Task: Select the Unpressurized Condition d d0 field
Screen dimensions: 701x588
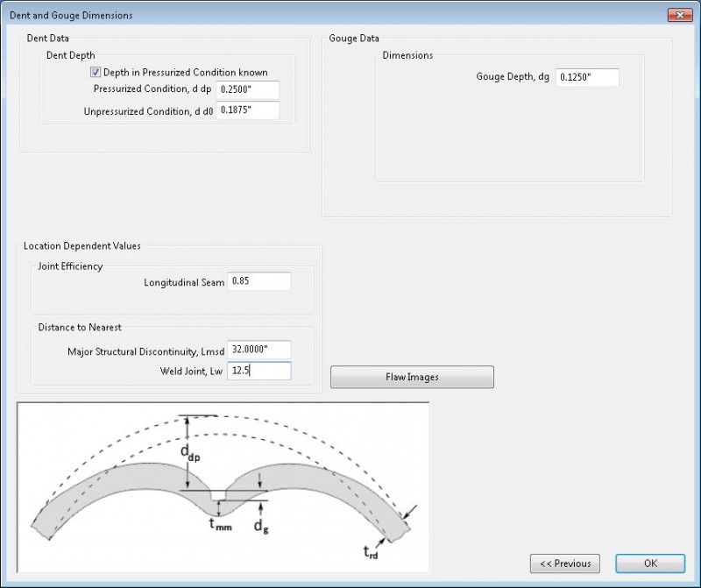Action: pos(250,110)
